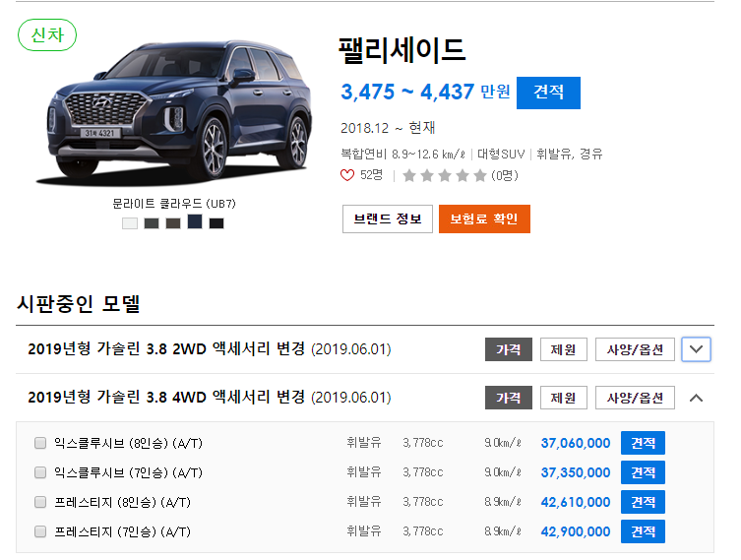This screenshot has width=741, height=560.
Task: Check the 익스클루시브 (8인승) trim checkbox
Action: [x=40, y=443]
